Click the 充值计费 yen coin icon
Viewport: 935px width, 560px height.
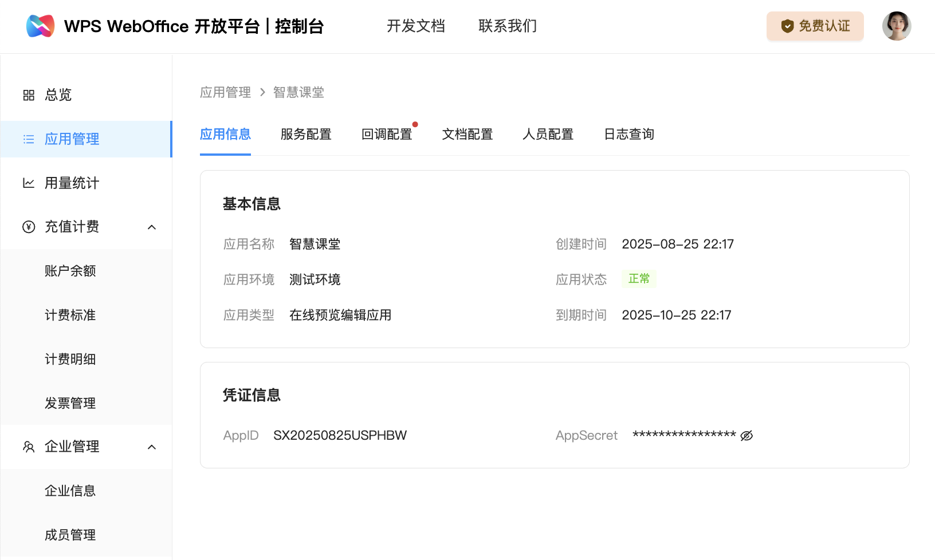(29, 227)
